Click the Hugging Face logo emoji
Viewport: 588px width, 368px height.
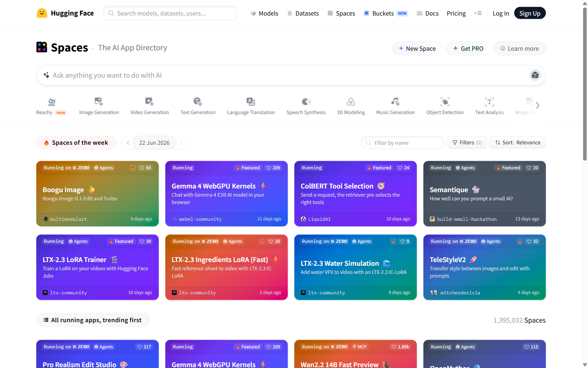tap(42, 13)
